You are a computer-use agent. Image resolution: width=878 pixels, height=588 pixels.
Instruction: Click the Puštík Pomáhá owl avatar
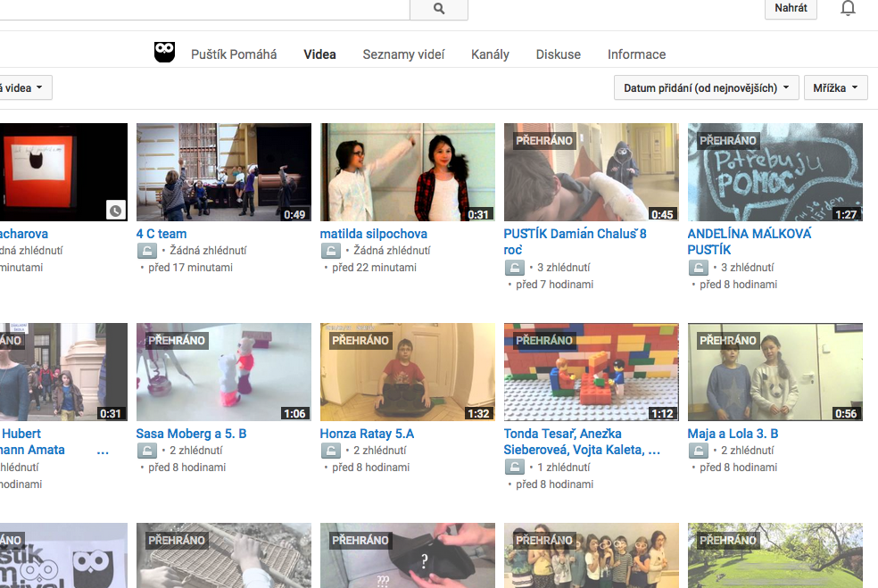tap(164, 52)
